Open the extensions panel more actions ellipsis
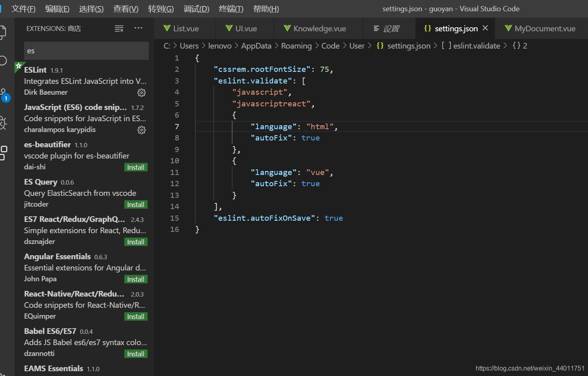588x376 pixels. (x=138, y=28)
